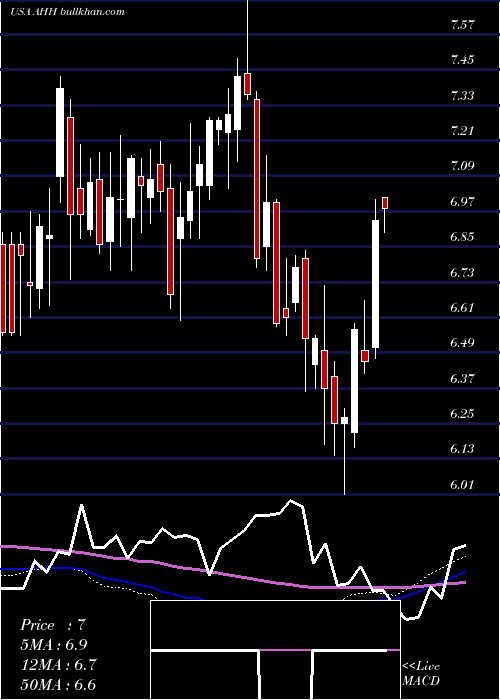Click the 7.09 price axis label

click(x=462, y=166)
